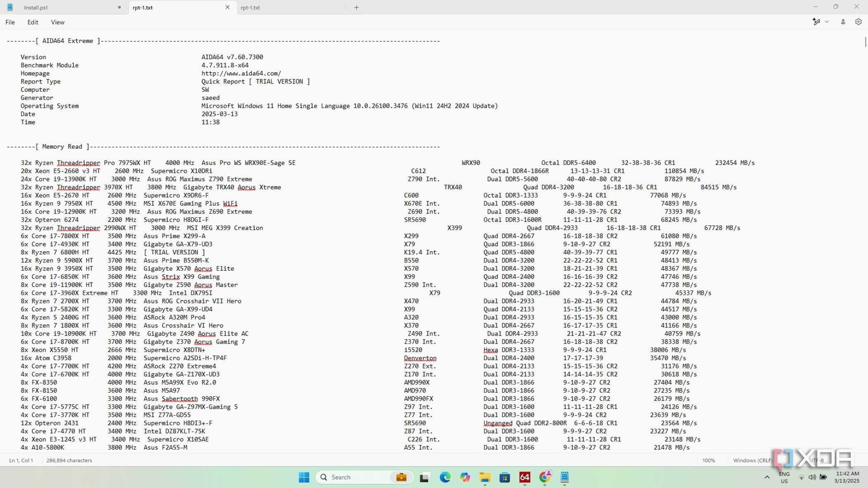Open ENG US language switcher

784,477
